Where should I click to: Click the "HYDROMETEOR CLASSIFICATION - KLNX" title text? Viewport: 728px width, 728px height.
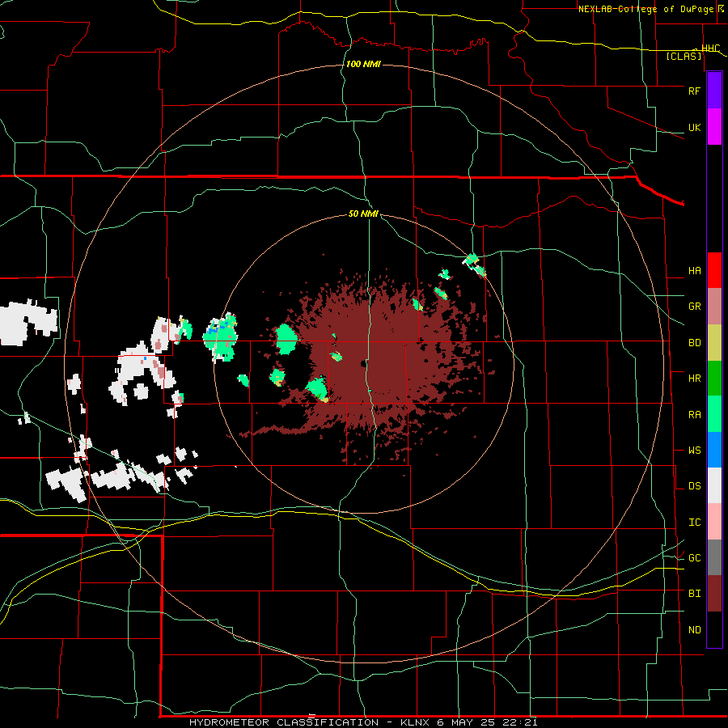tap(309, 722)
